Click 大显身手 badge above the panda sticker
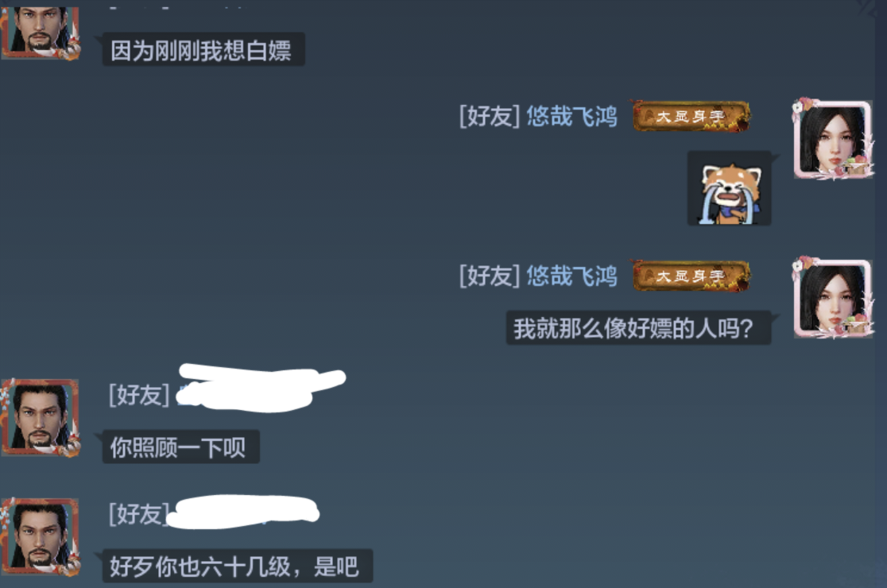 pos(691,117)
